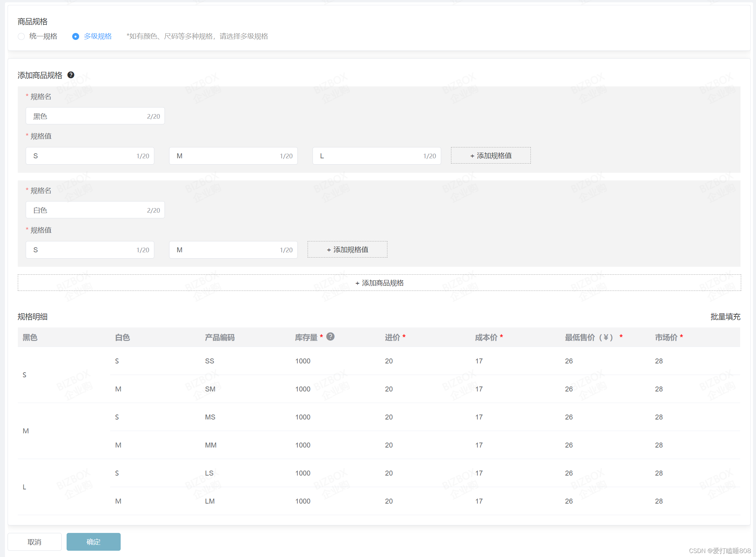Click the S spec value input under 黑色

pyautogui.click(x=90, y=156)
